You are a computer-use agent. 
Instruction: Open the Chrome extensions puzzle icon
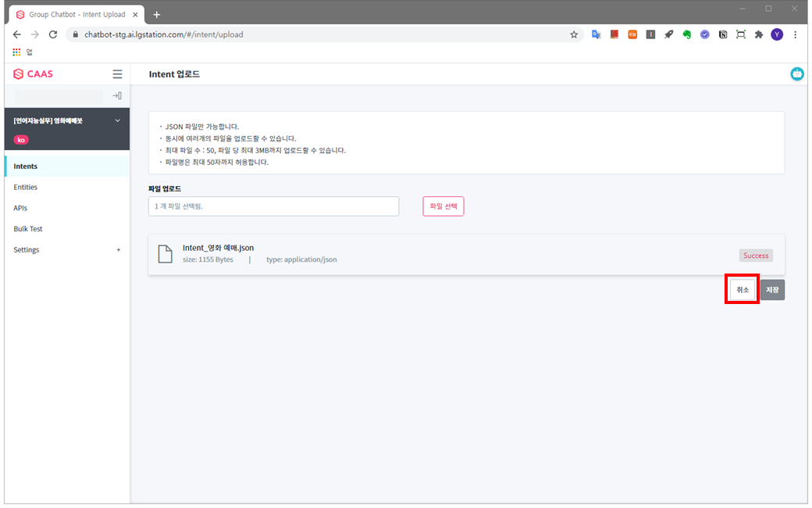[x=758, y=34]
